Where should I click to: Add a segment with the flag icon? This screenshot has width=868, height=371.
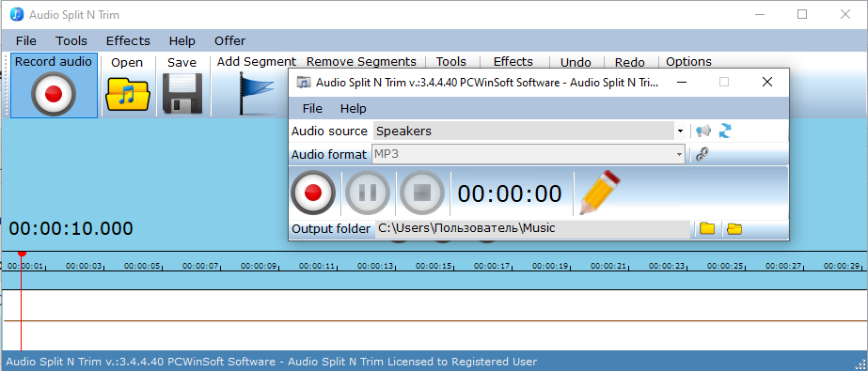[x=256, y=93]
